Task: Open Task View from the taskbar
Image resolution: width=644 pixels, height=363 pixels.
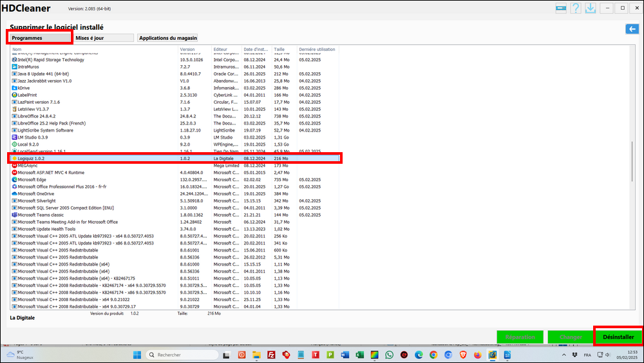Action: point(226,355)
